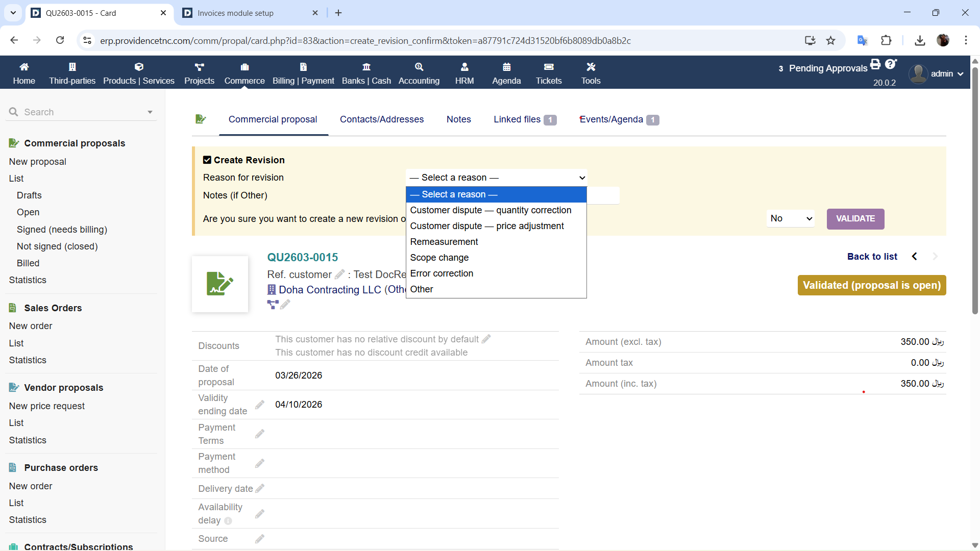980x551 pixels.
Task: Open the Tickets module icon
Action: click(549, 67)
